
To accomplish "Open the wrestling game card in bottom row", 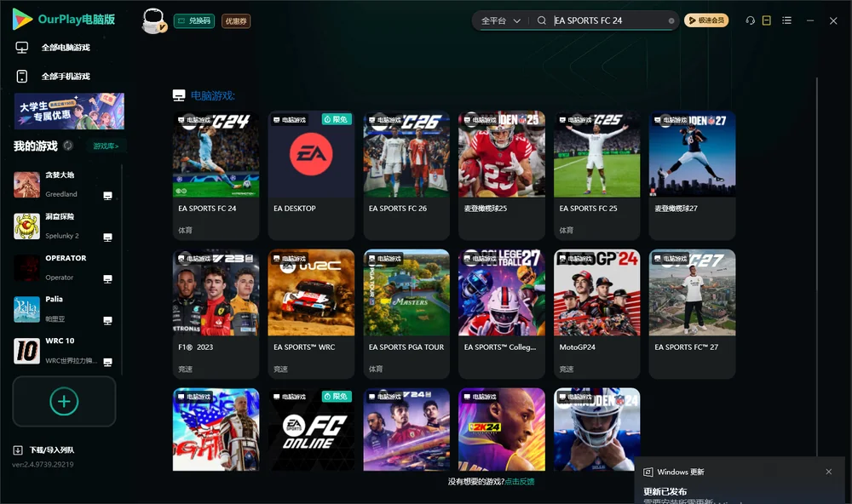I will click(216, 429).
